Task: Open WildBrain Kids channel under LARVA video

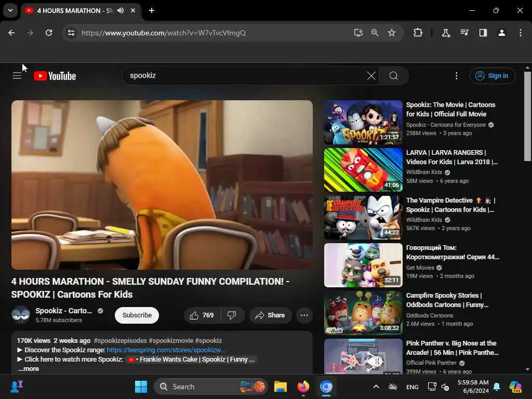Action: click(424, 172)
